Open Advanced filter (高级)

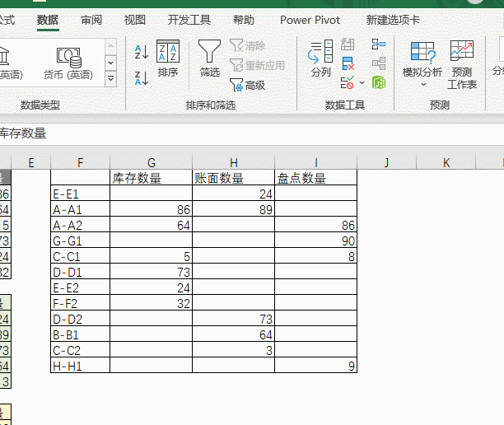(x=248, y=85)
